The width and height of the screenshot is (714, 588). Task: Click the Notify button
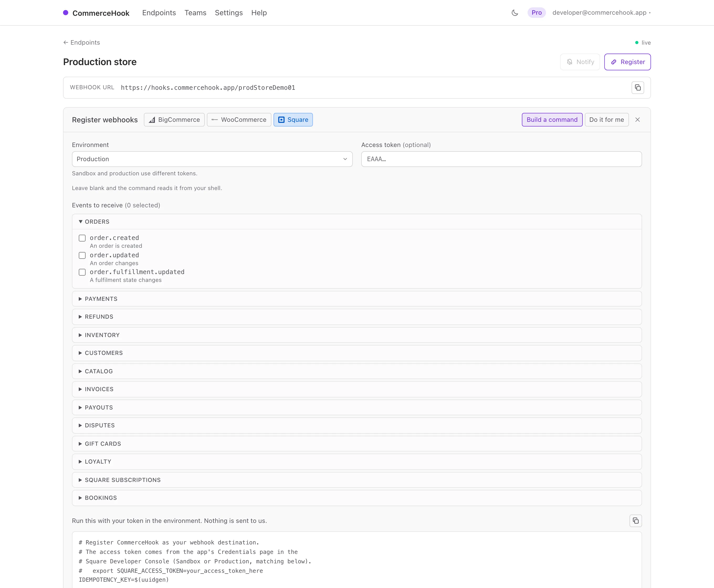[x=580, y=62]
